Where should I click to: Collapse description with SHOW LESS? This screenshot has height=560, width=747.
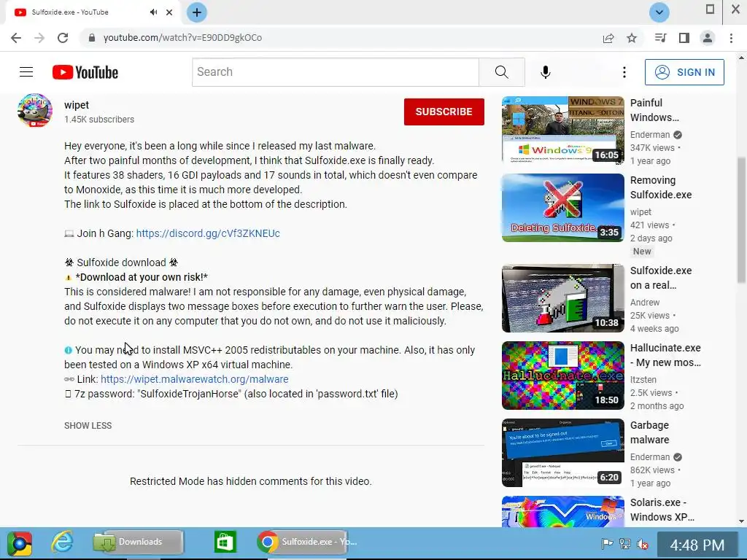pos(88,425)
